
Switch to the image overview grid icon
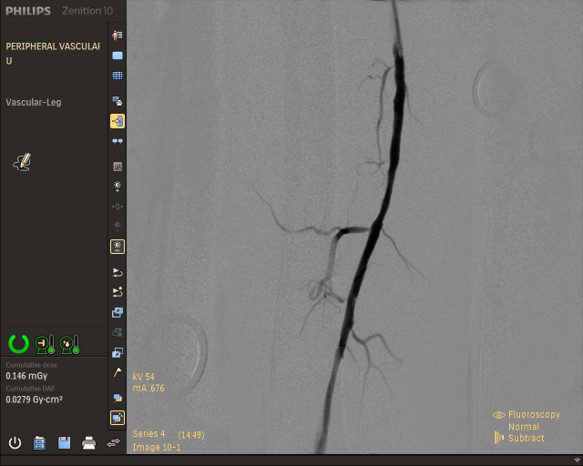pyautogui.click(x=117, y=75)
